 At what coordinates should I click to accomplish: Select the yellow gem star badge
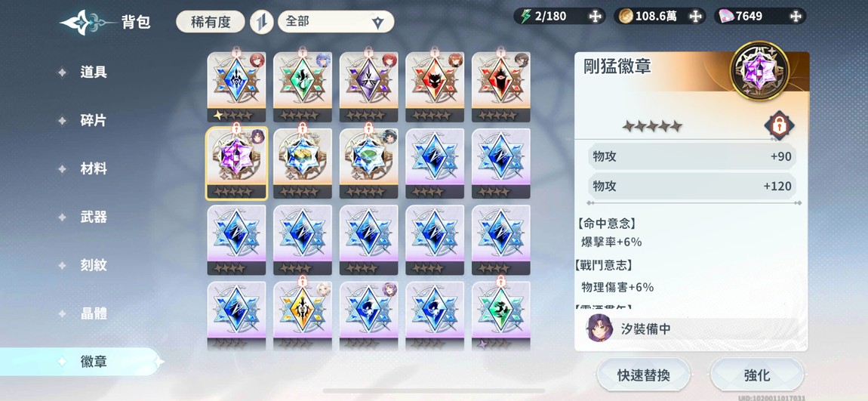tap(303, 163)
